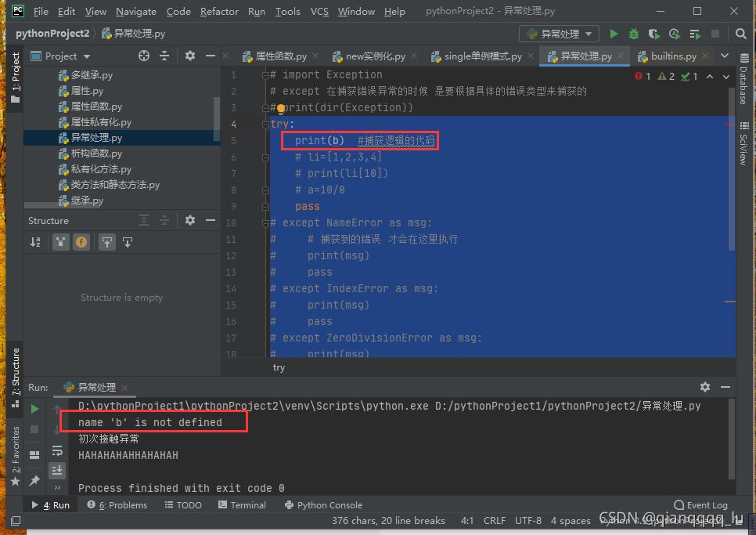This screenshot has height=535, width=756.
Task: Open the Refactor menu
Action: pyautogui.click(x=219, y=12)
